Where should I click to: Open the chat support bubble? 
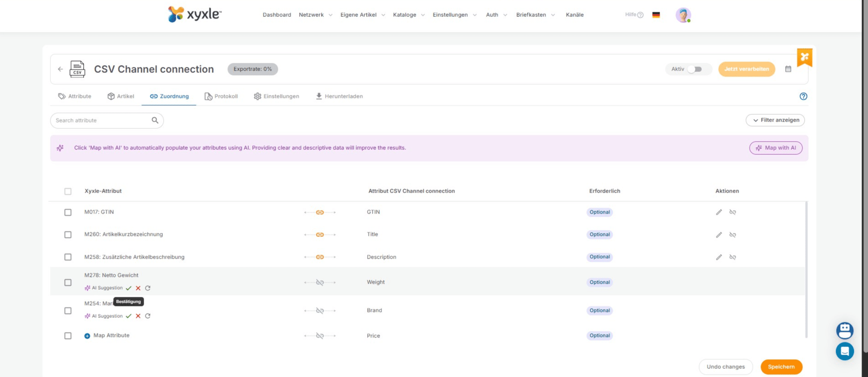[844, 351]
